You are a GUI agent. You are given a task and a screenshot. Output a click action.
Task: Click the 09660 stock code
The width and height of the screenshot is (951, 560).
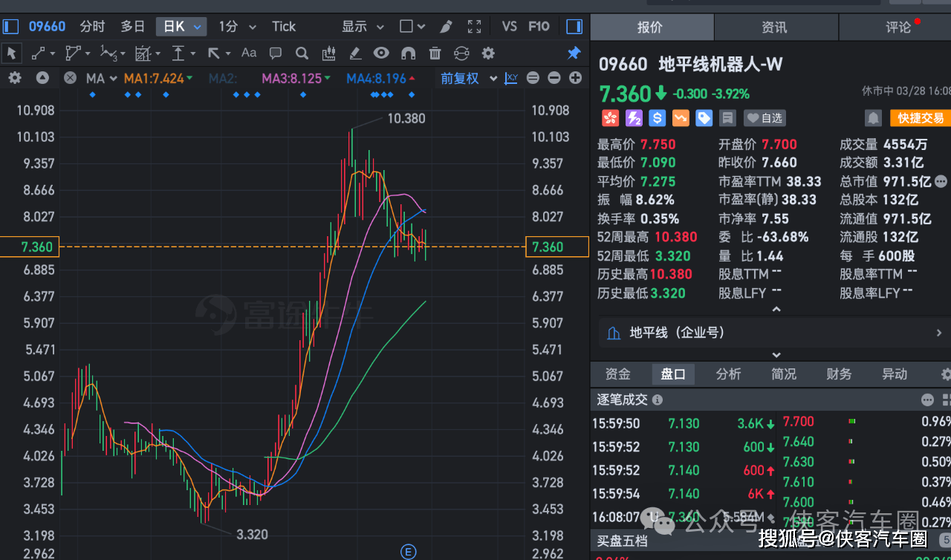[47, 27]
